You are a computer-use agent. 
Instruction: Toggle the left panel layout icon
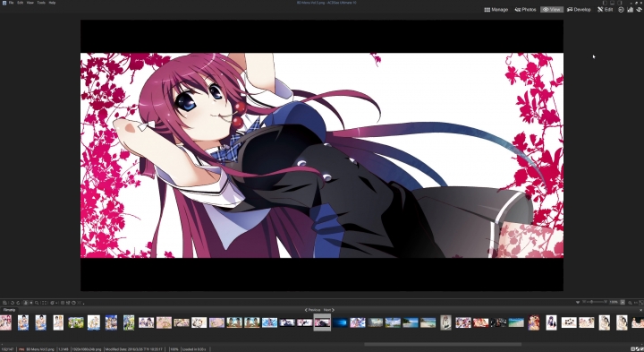click(x=605, y=3)
